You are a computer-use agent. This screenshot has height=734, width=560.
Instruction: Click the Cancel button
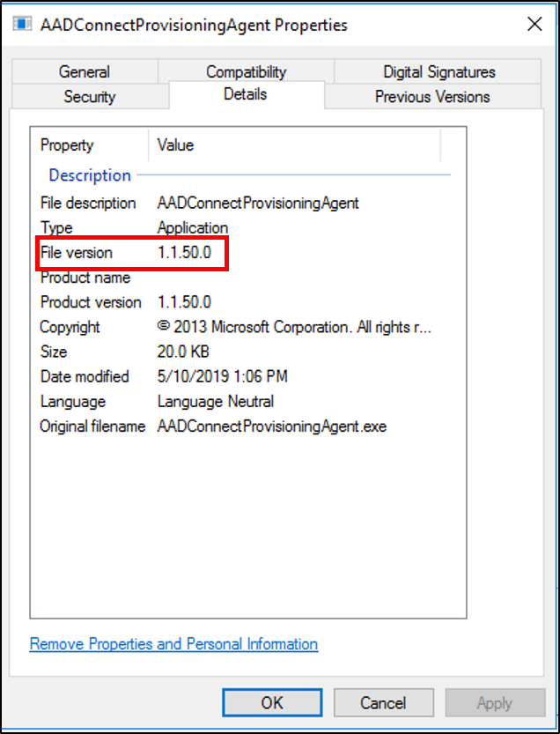(x=383, y=702)
